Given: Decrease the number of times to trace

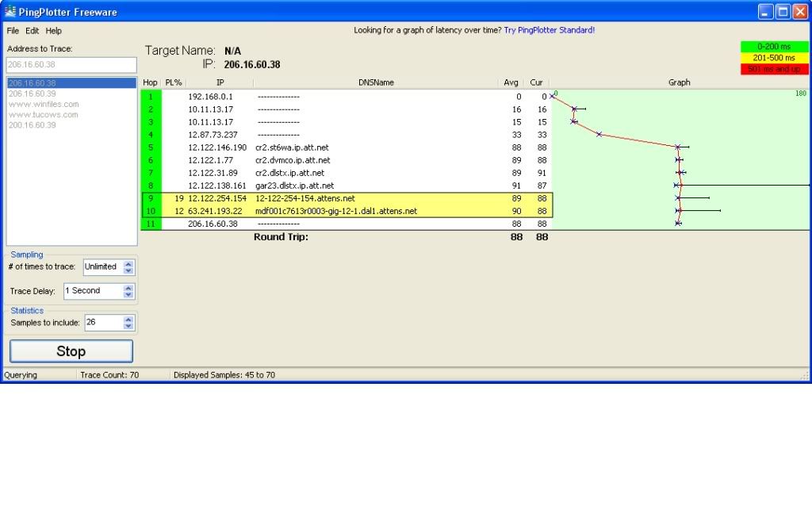Looking at the screenshot, I should tap(128, 270).
